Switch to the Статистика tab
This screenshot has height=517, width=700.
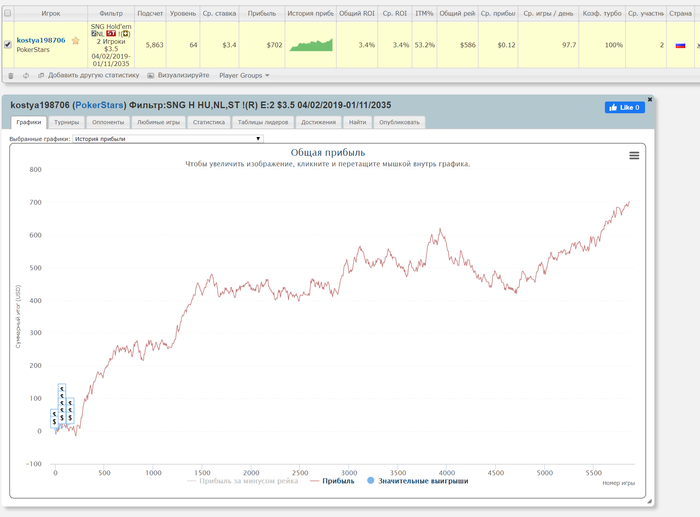click(209, 122)
